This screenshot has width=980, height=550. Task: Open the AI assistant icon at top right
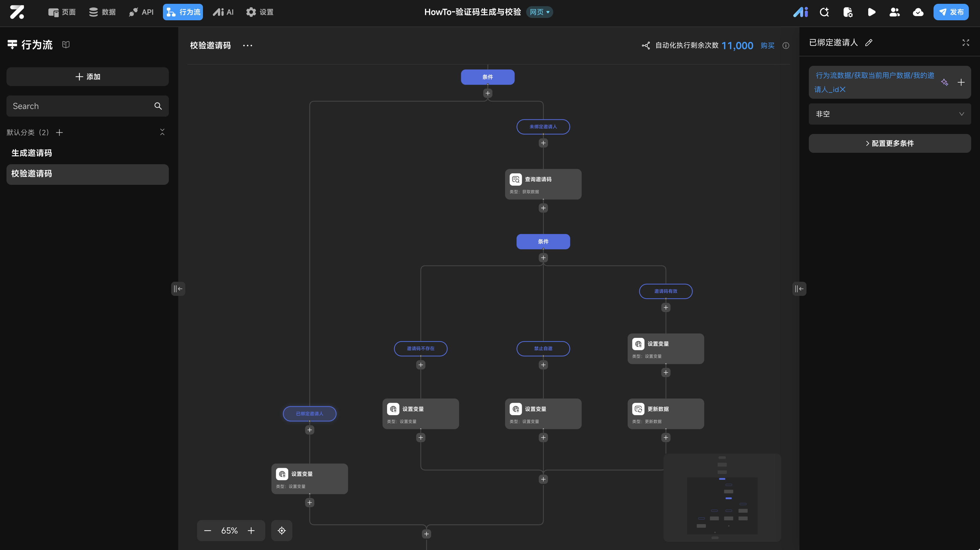tap(800, 12)
